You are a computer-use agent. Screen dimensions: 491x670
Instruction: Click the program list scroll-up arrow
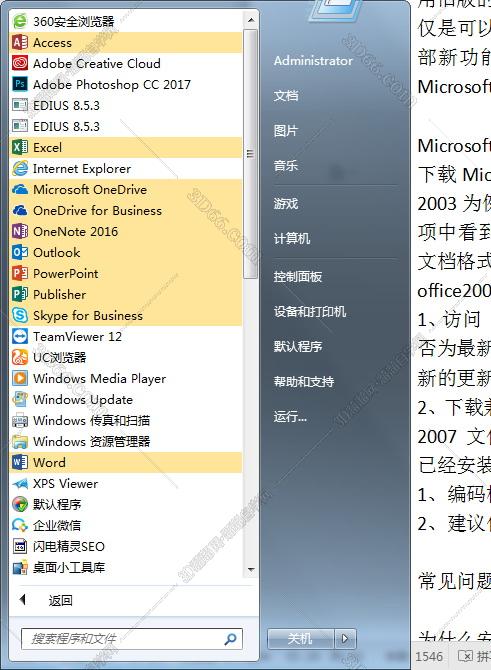[x=251, y=20]
